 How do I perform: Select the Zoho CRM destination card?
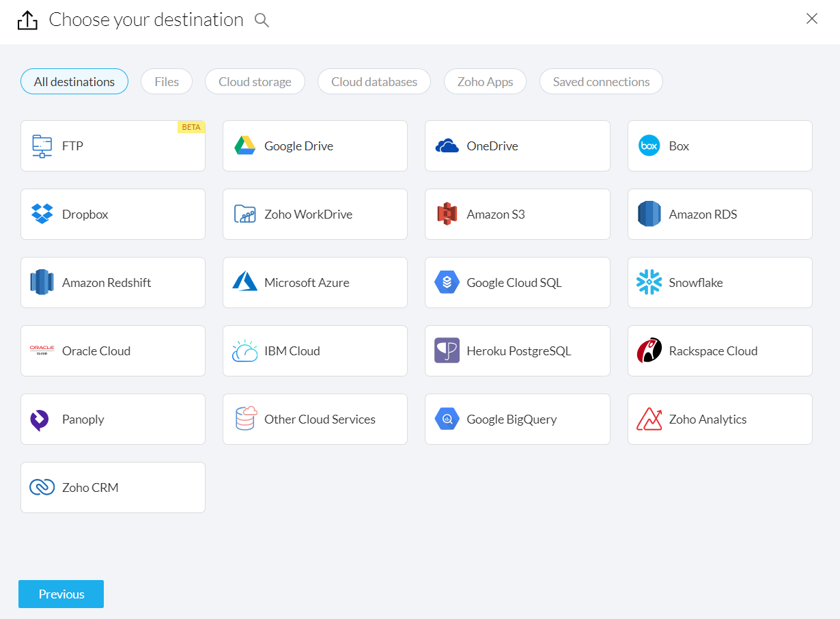[x=113, y=488]
